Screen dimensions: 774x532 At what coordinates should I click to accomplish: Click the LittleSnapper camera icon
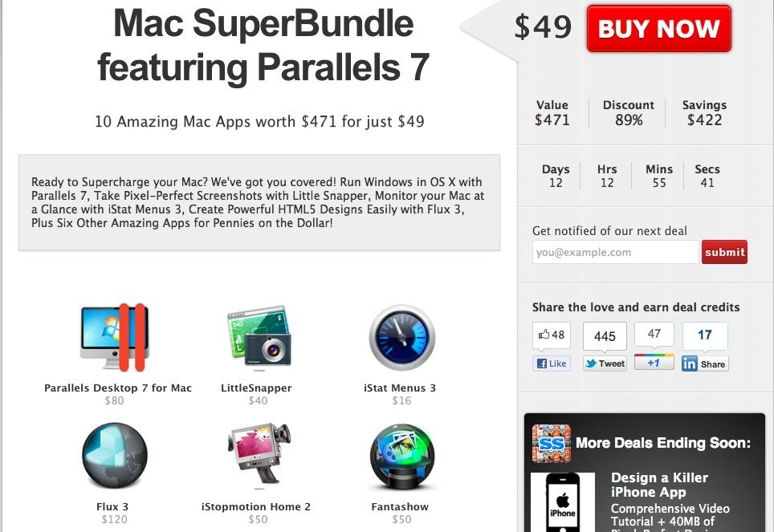258,337
